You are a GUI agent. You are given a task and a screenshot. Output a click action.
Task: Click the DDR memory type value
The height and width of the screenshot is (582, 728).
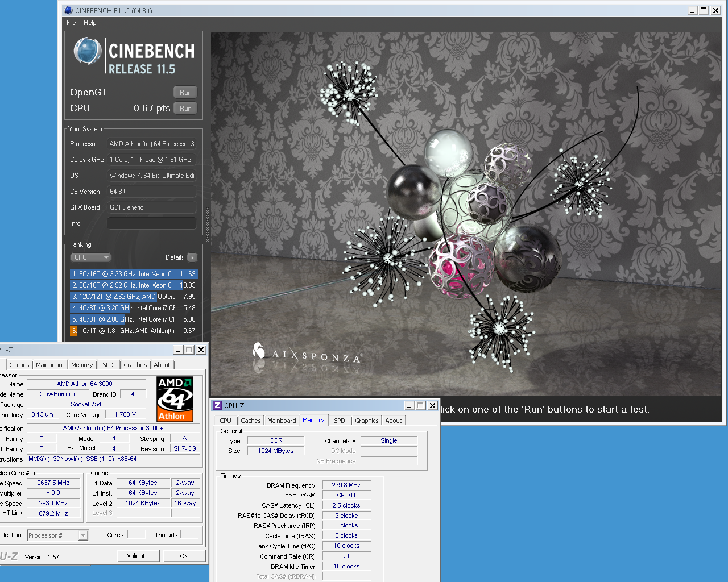pos(276,440)
